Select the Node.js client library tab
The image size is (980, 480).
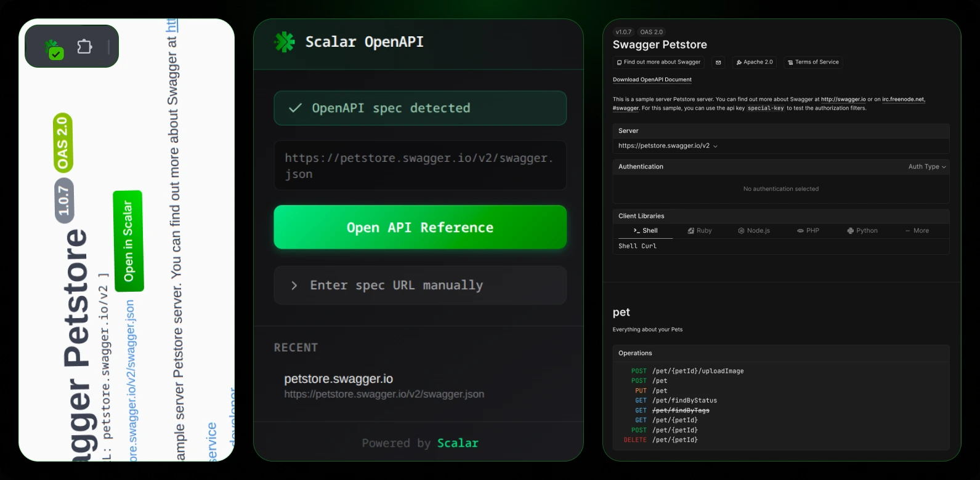754,231
